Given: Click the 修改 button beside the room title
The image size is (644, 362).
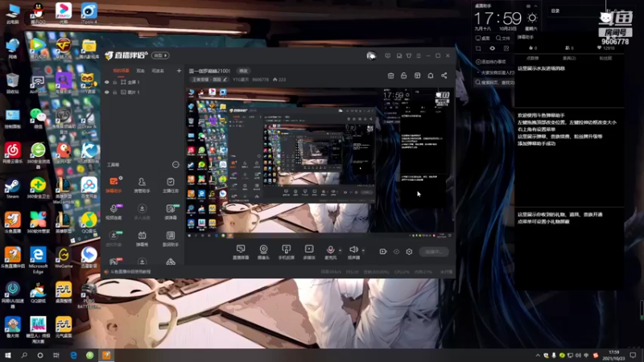Looking at the screenshot, I should 244,71.
